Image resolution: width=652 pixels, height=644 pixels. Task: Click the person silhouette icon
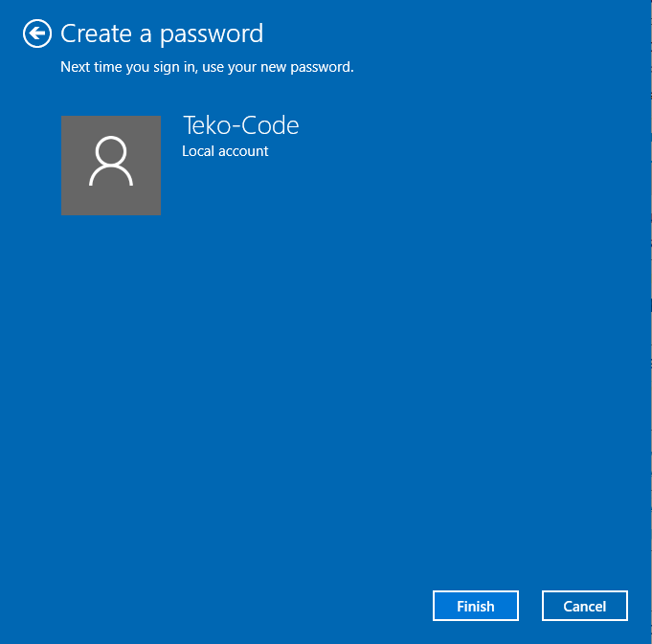pyautogui.click(x=110, y=163)
